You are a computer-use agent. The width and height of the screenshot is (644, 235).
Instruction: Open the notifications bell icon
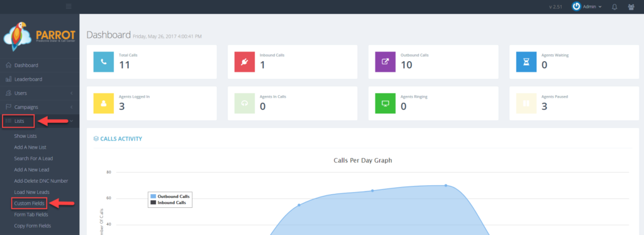614,6
